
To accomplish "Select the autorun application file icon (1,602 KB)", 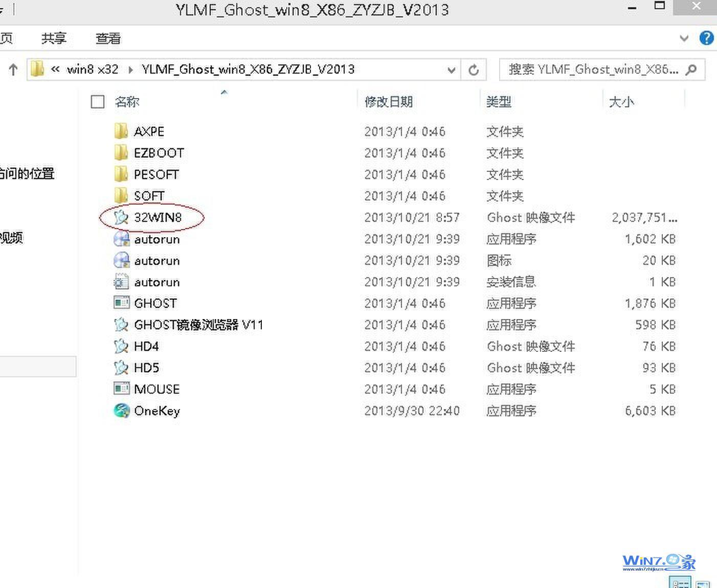I will click(x=121, y=239).
